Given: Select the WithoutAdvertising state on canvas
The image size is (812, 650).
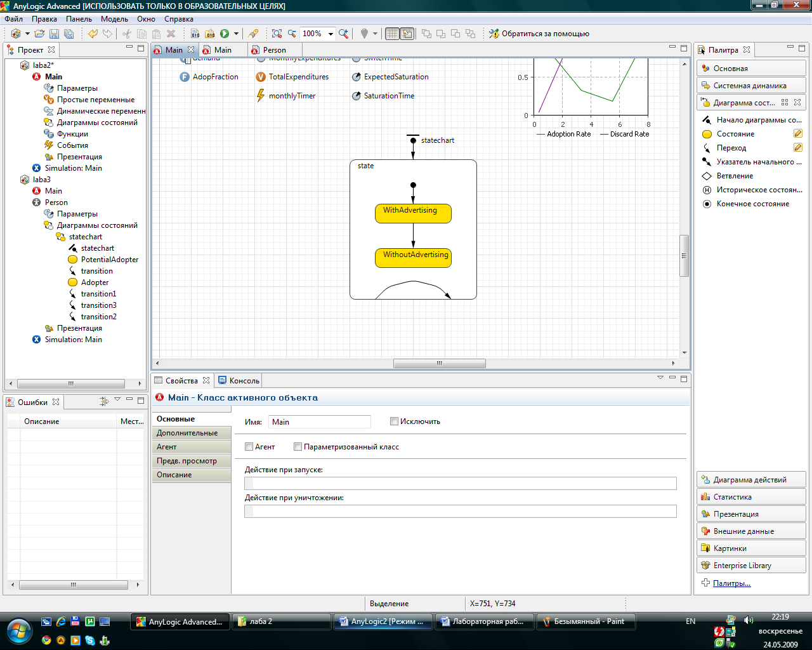Looking at the screenshot, I should (413, 258).
